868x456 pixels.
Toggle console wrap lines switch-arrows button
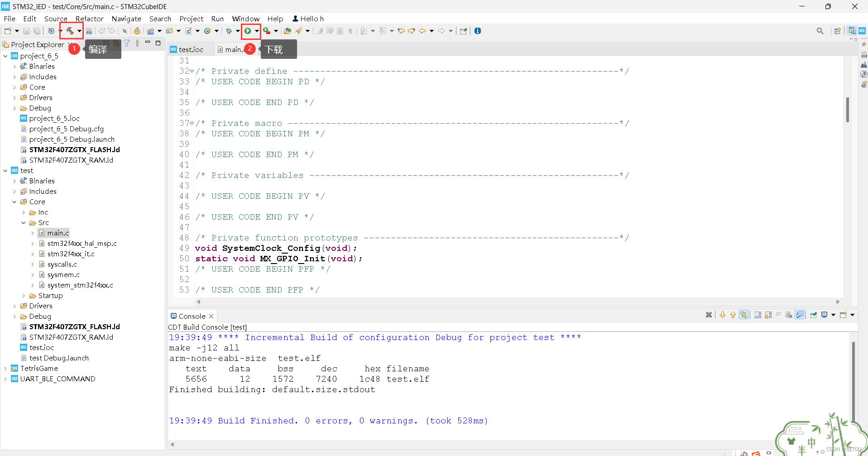click(x=743, y=315)
